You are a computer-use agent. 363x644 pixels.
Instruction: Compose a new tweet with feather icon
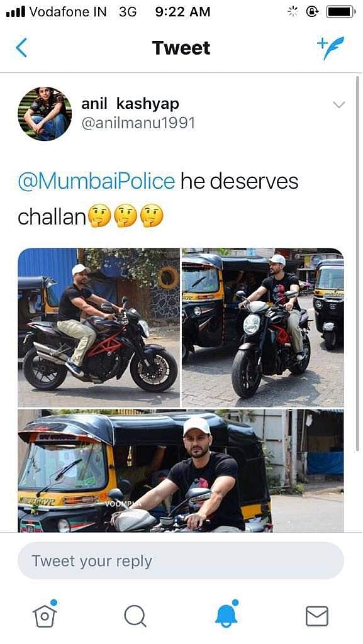click(x=331, y=48)
